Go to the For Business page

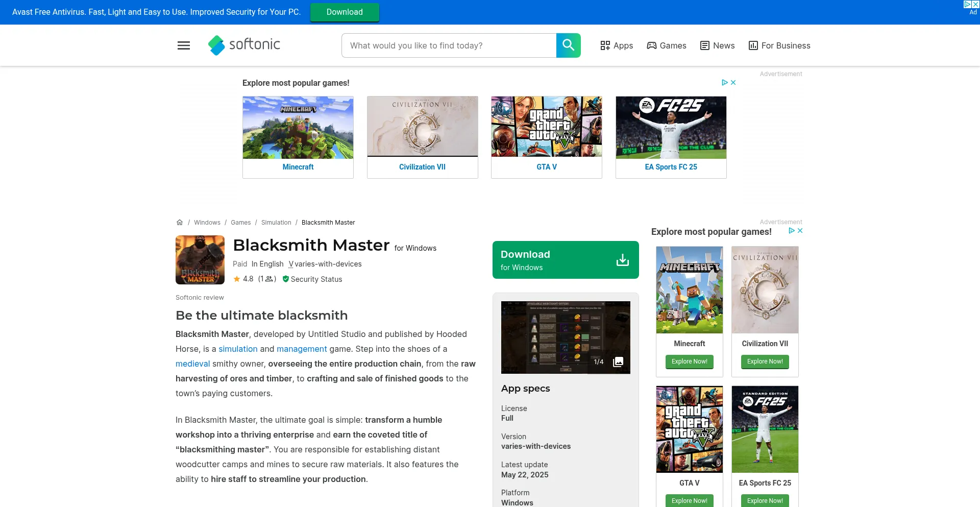pos(779,45)
